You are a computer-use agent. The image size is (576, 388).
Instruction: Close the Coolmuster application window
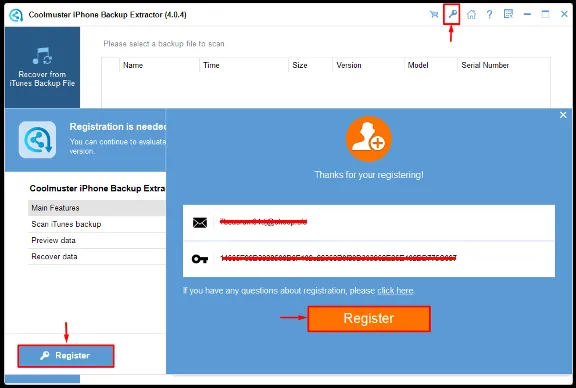click(x=564, y=14)
